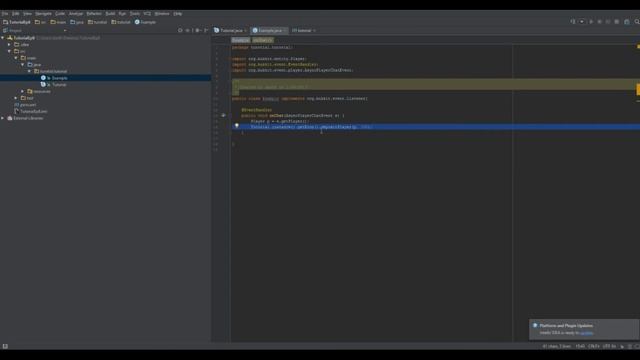Open the Code menu
The height and width of the screenshot is (360, 640).
[60, 13]
